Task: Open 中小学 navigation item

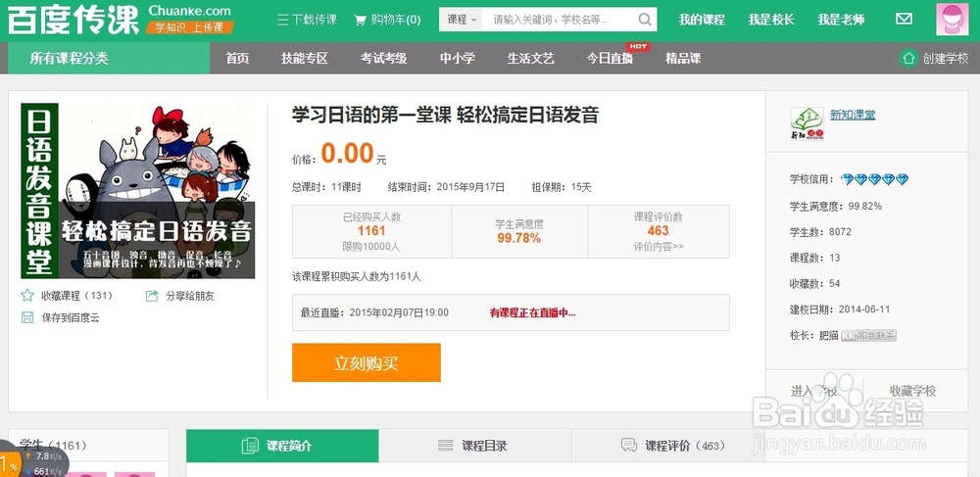Action: pyautogui.click(x=457, y=58)
